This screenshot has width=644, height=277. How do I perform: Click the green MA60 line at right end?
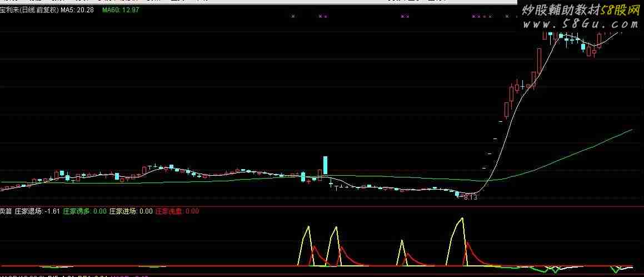631,130
